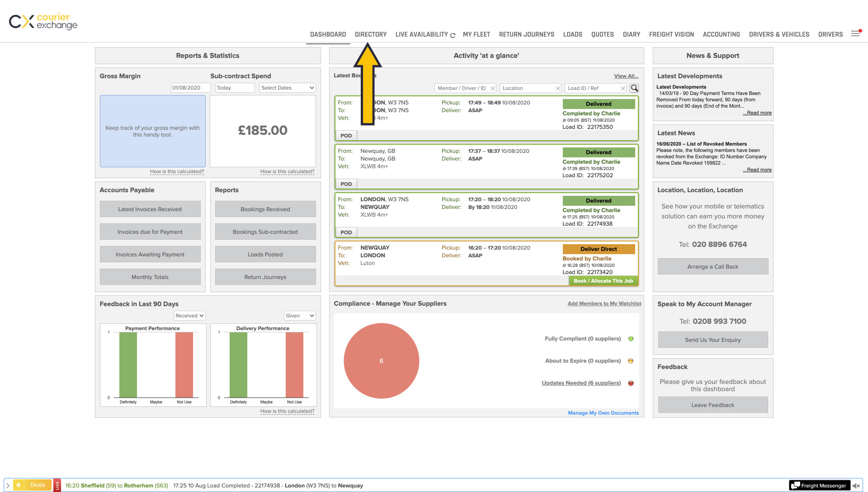Image resolution: width=868 pixels, height=492 pixels.
Task: Click the orange About to Expire dot
Action: [631, 361]
